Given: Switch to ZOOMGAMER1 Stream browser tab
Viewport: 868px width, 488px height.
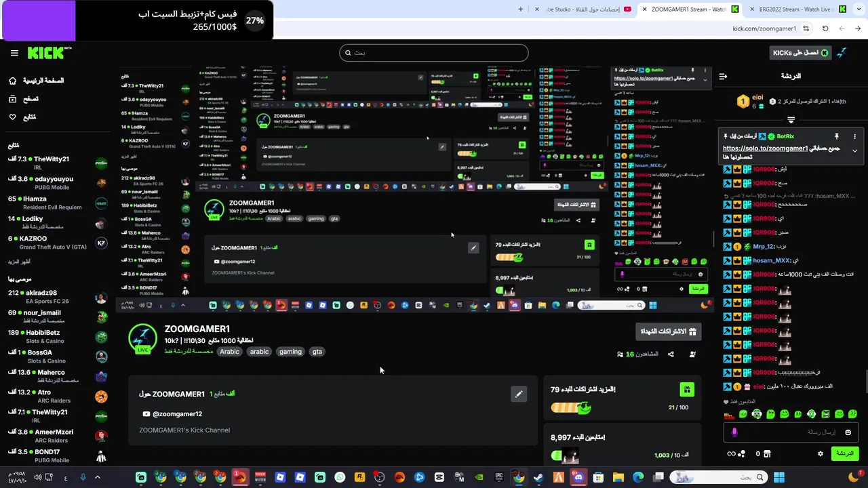Looking at the screenshot, I should tap(688, 9).
